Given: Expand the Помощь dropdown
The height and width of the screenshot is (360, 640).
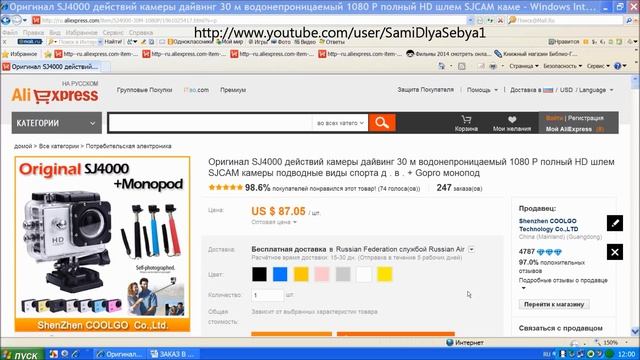Looking at the screenshot, I should pyautogui.click(x=482, y=90).
